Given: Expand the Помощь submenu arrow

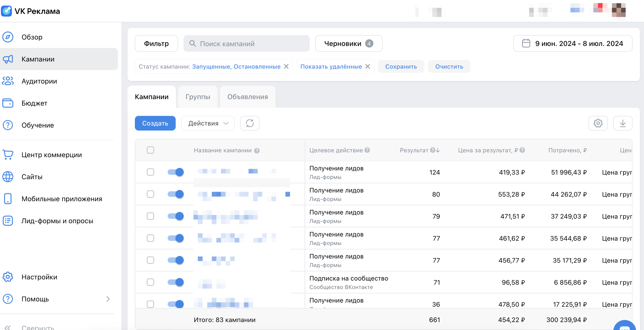Looking at the screenshot, I should [108, 299].
